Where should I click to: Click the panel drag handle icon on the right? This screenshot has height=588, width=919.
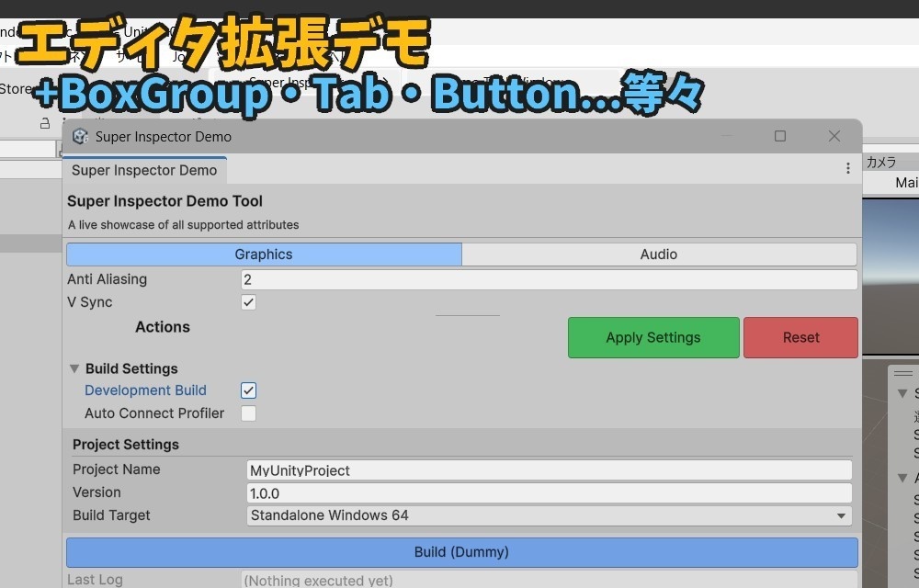pos(902,372)
